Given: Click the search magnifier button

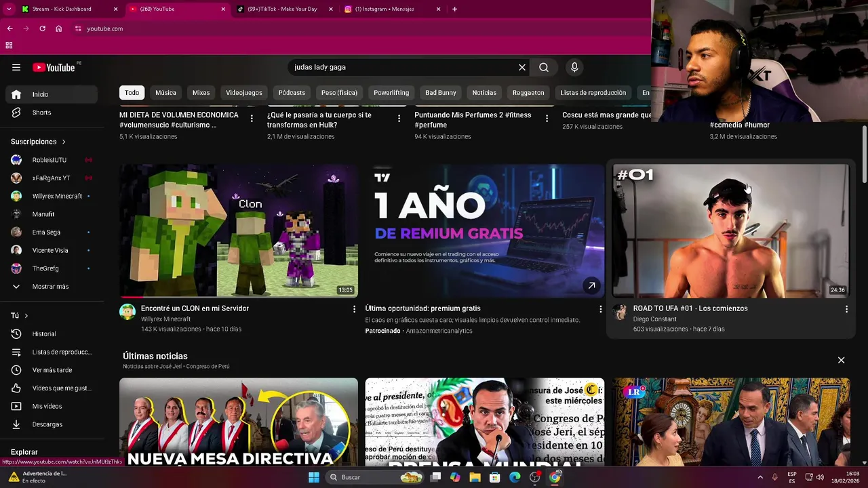Looking at the screenshot, I should coord(544,67).
